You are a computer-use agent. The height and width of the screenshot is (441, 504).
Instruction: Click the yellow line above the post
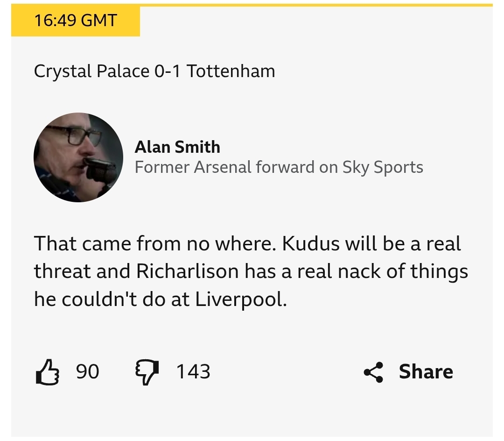tap(316, 5)
